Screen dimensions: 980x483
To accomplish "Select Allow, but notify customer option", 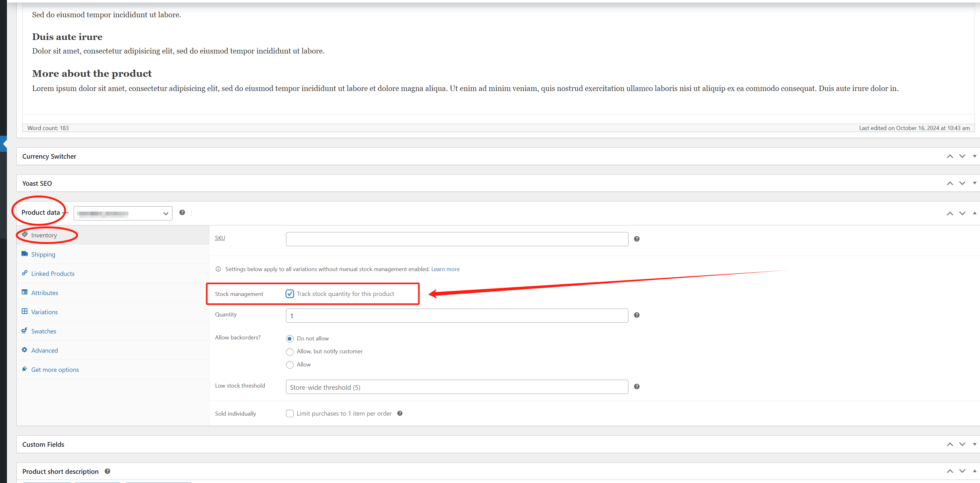I will pos(290,352).
